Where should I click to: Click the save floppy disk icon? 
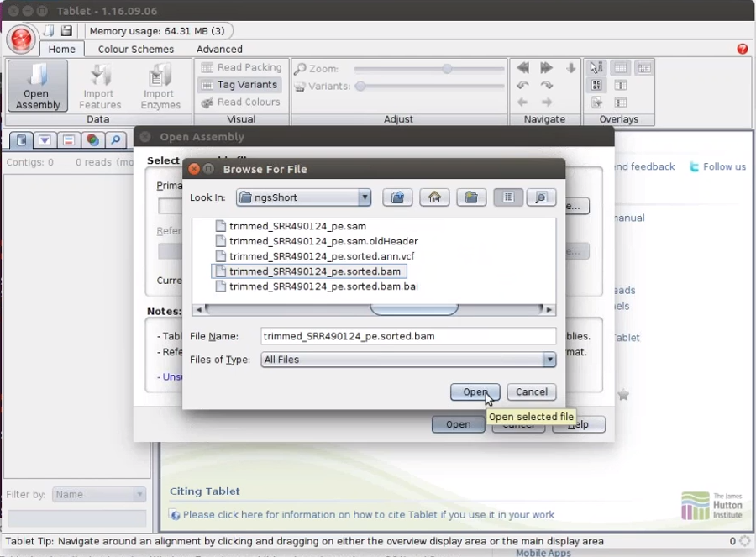66,31
